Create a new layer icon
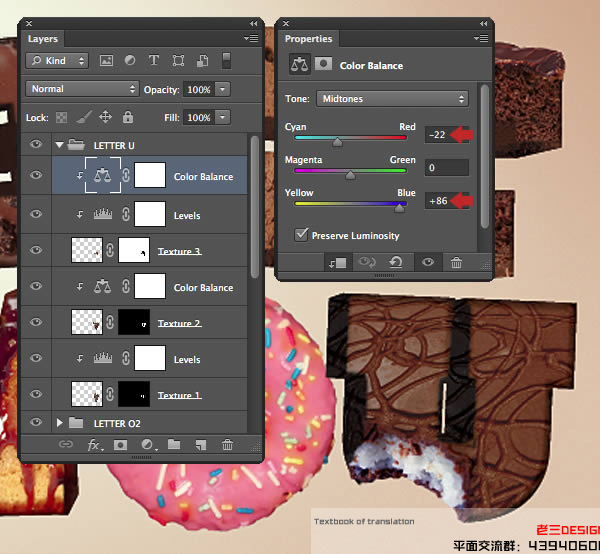The width and height of the screenshot is (600, 554). point(201,445)
